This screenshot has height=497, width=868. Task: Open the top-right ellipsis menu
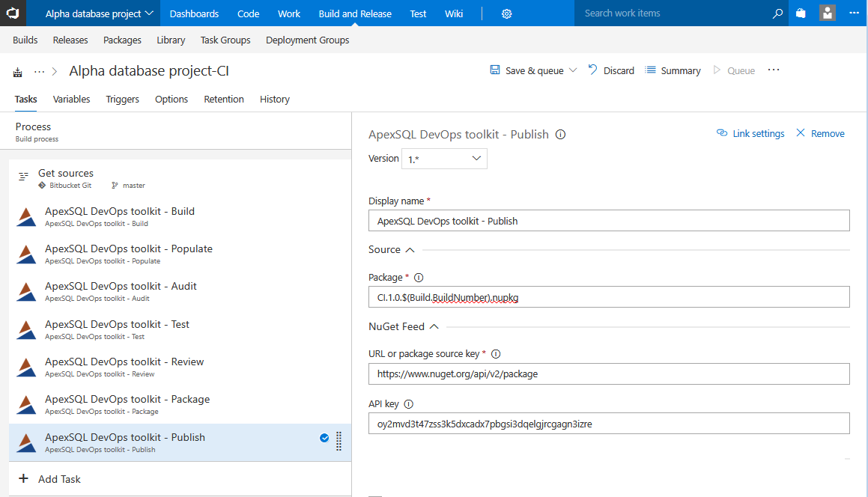[855, 13]
